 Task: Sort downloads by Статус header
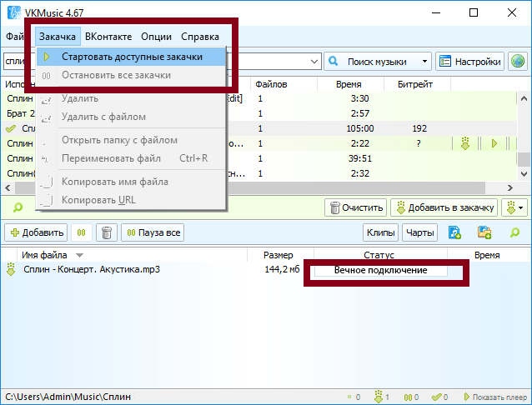click(380, 255)
